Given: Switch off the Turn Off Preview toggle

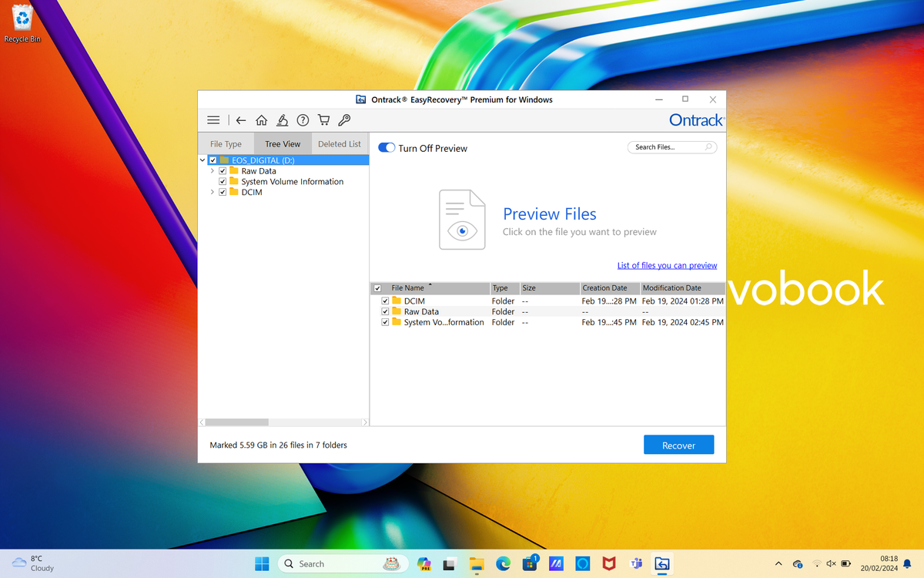Looking at the screenshot, I should (x=386, y=147).
